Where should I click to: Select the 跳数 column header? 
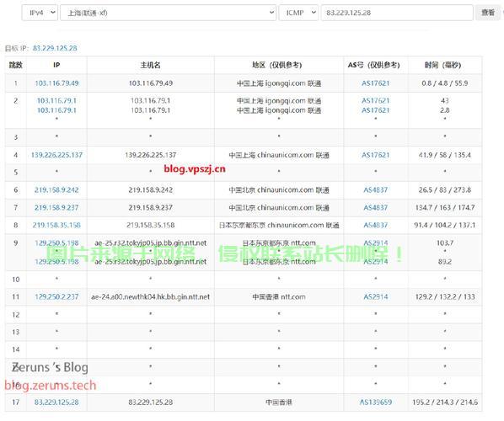pos(16,65)
